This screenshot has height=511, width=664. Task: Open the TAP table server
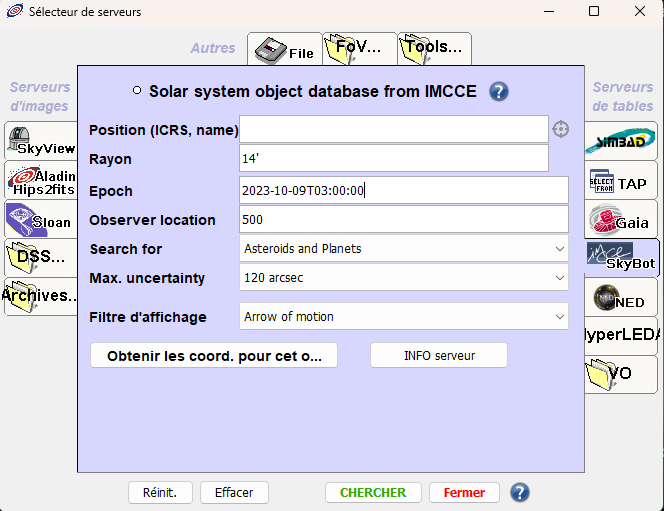pos(620,181)
